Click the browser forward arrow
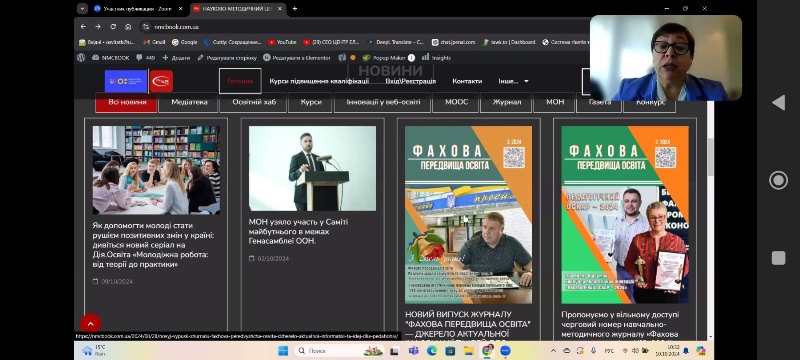 pos(98,27)
